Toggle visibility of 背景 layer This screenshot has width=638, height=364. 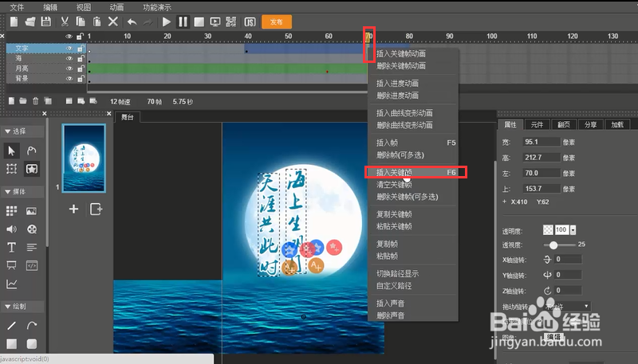[x=69, y=78]
